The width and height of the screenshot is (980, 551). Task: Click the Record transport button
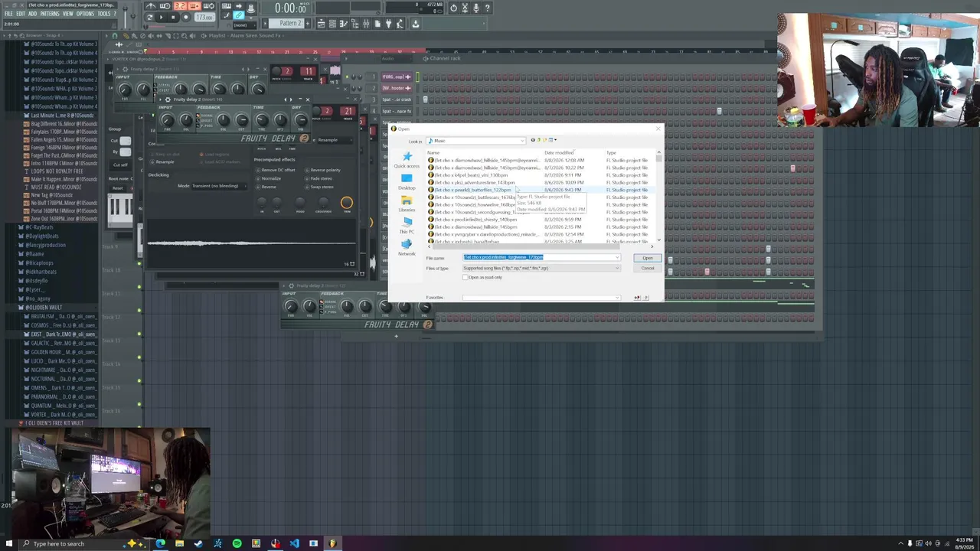pyautogui.click(x=185, y=16)
